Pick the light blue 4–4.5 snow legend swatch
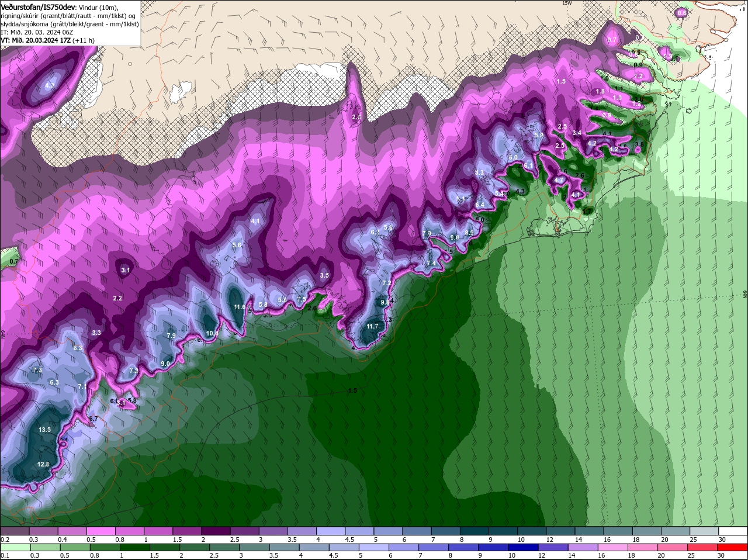This screenshot has width=748, height=560. click(x=330, y=531)
